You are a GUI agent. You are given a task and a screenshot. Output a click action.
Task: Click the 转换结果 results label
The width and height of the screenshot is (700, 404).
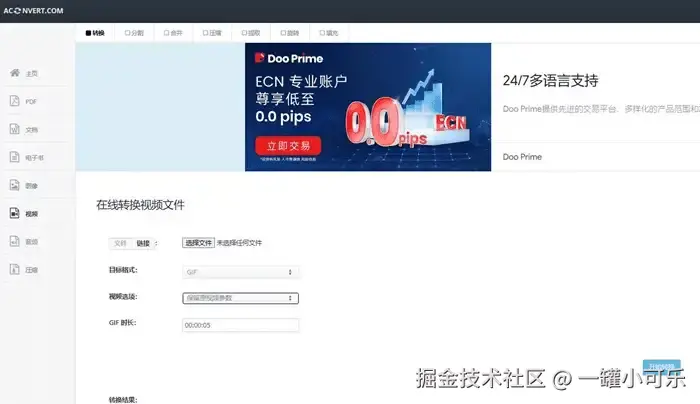coord(123,400)
